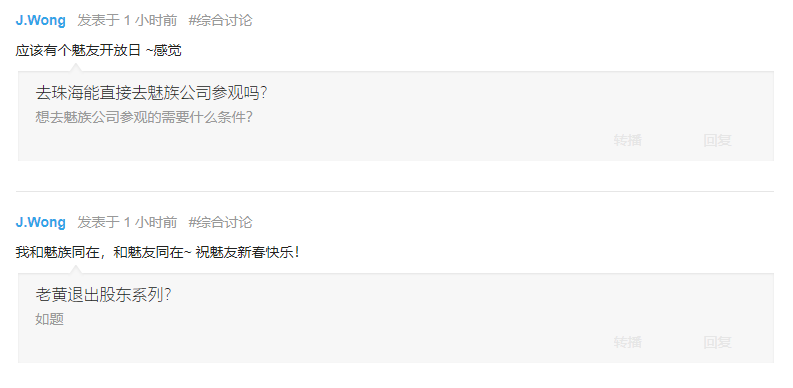Viewport: 793px width, 388px height.
Task: Click 转播 under the 魅族公司参观 thread
Action: pos(628,140)
